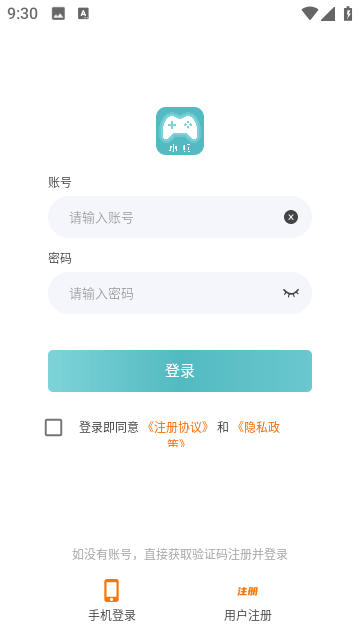Viewport: 360px width, 640px height.
Task: Select the 手机登录 option label
Action: coord(112,616)
